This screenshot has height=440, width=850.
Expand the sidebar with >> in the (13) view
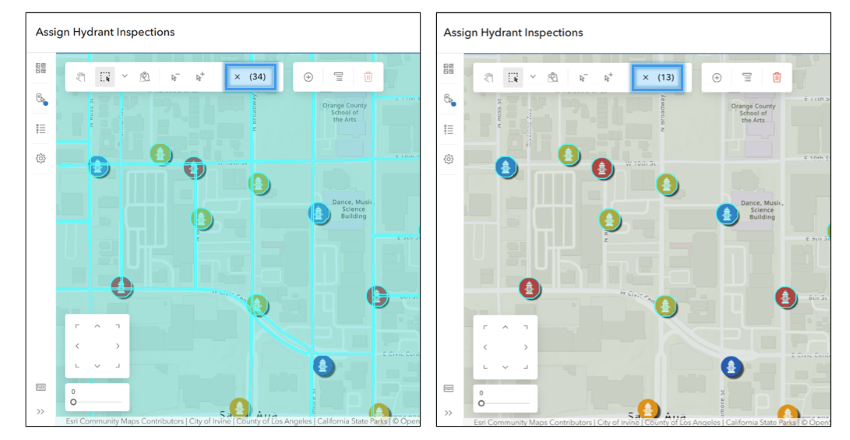coord(448,412)
